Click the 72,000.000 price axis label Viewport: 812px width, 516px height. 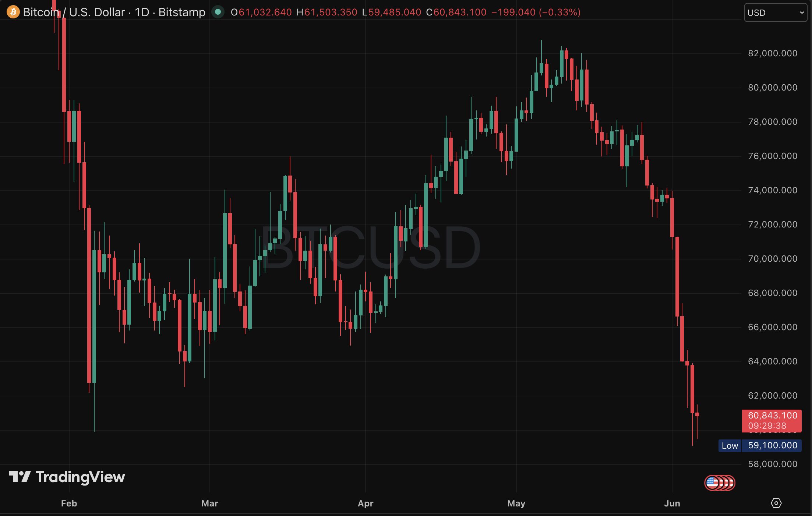click(773, 225)
